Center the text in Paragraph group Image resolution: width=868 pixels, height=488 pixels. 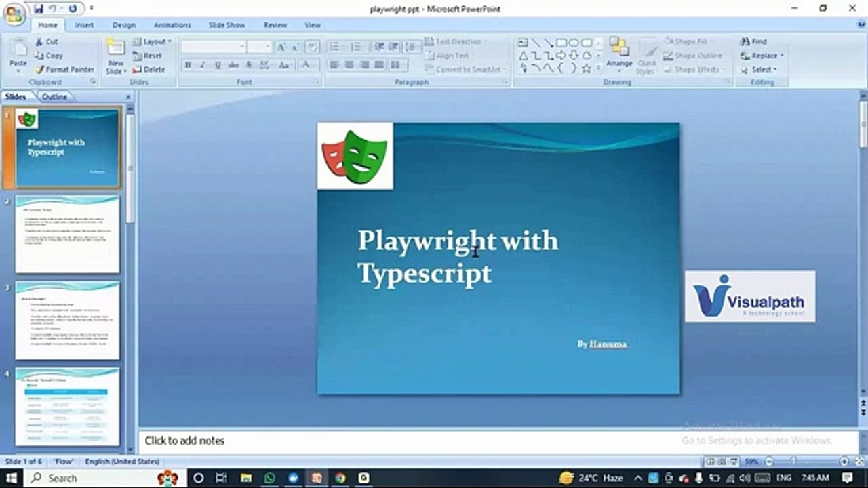pos(349,65)
